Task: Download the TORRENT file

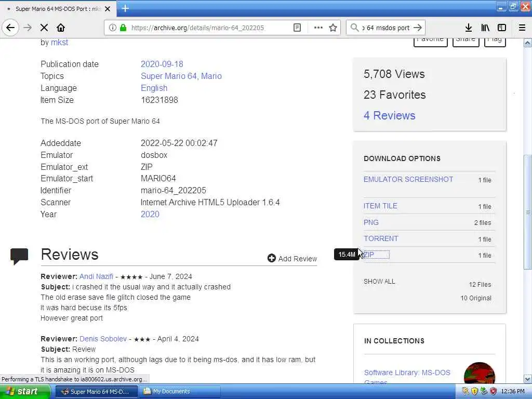Action: 381,238
